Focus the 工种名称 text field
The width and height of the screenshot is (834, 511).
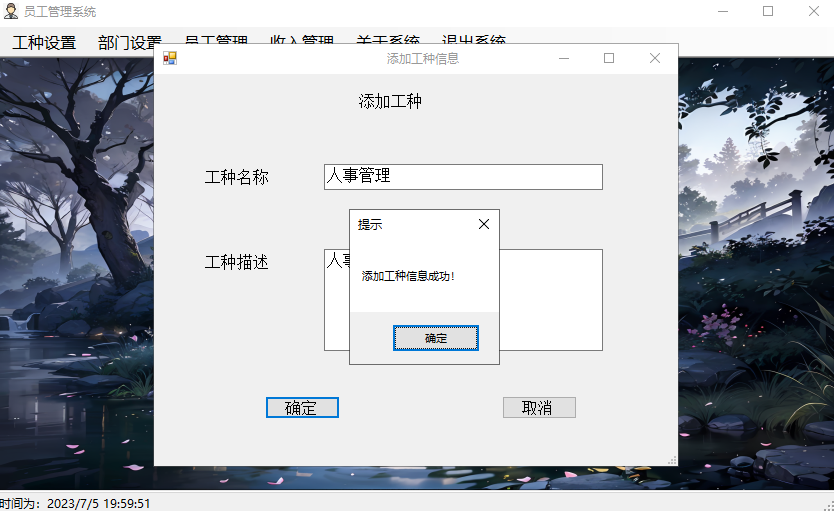click(463, 177)
